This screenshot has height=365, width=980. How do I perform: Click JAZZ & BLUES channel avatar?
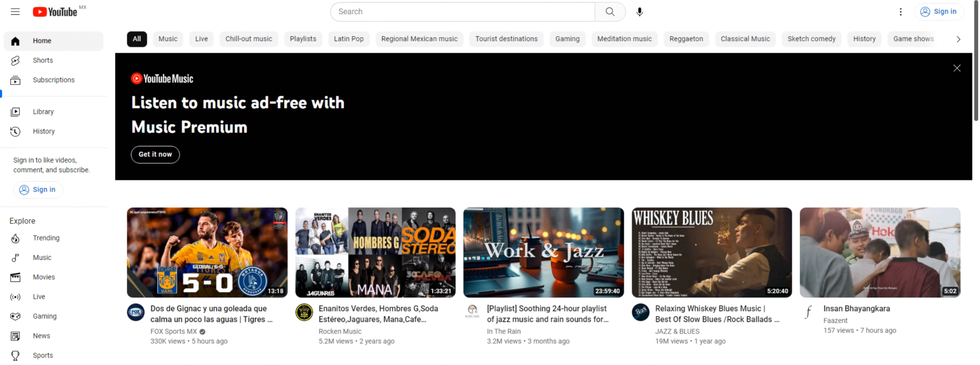pyautogui.click(x=640, y=312)
